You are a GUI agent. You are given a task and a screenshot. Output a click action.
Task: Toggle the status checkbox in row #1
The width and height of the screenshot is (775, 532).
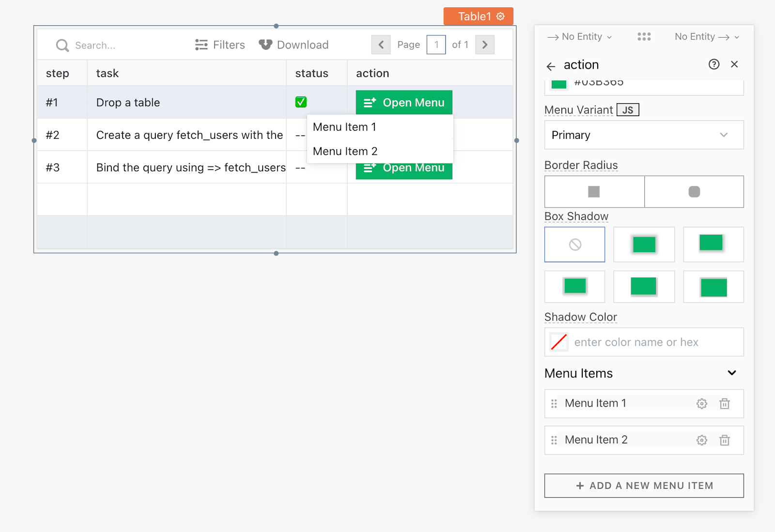(301, 102)
